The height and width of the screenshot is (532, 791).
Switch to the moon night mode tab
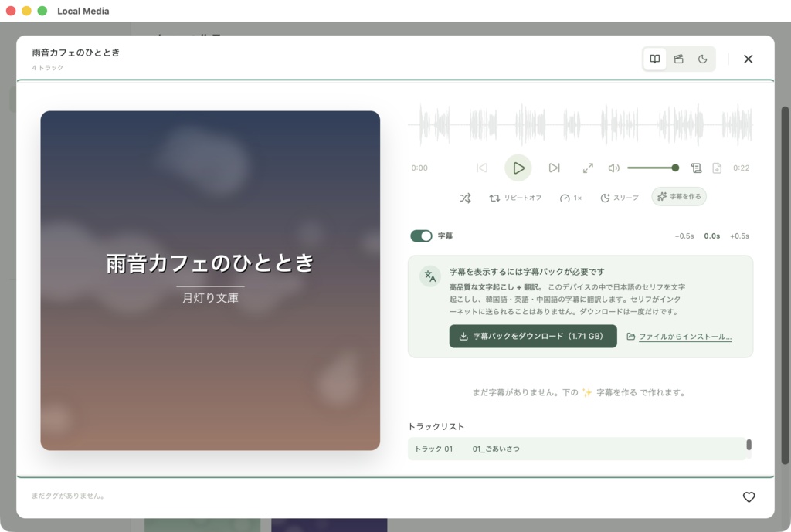coord(702,59)
